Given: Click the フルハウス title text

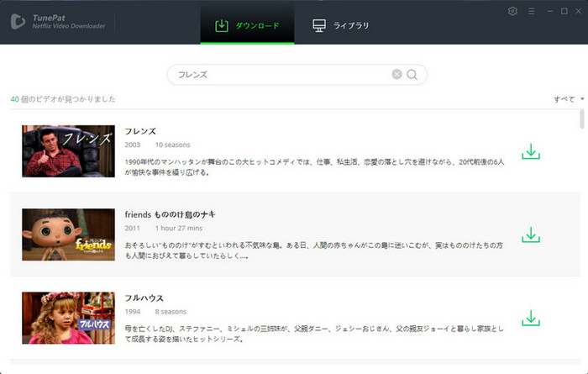Looking at the screenshot, I should tap(144, 298).
